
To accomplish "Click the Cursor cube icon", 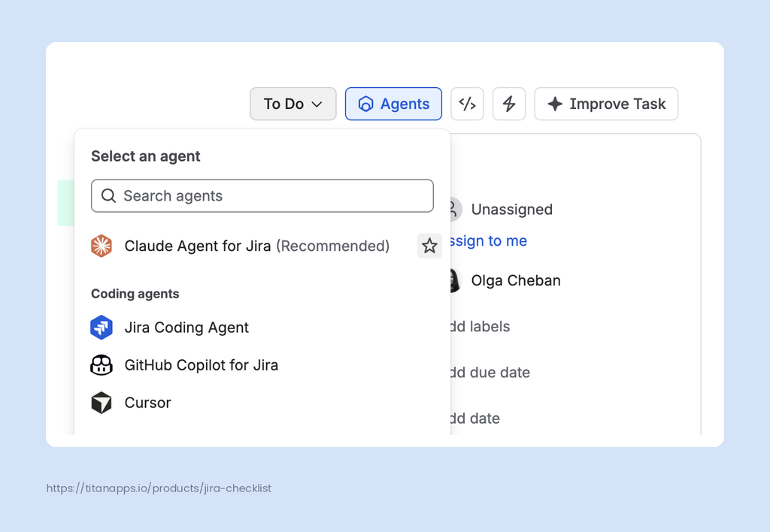I will pos(102,403).
